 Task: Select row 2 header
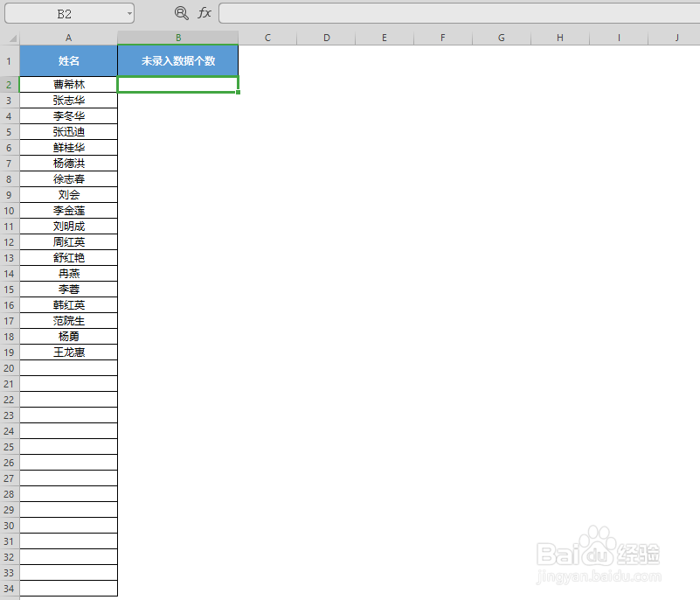click(10, 85)
